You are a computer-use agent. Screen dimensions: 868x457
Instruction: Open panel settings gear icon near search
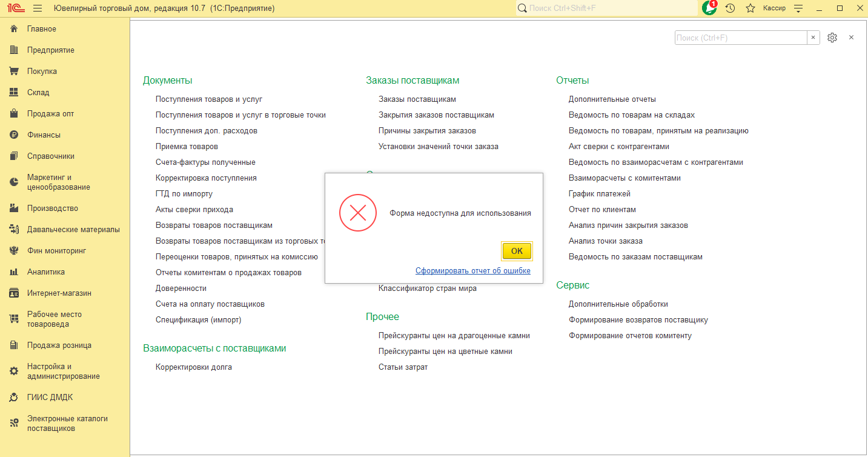[832, 38]
